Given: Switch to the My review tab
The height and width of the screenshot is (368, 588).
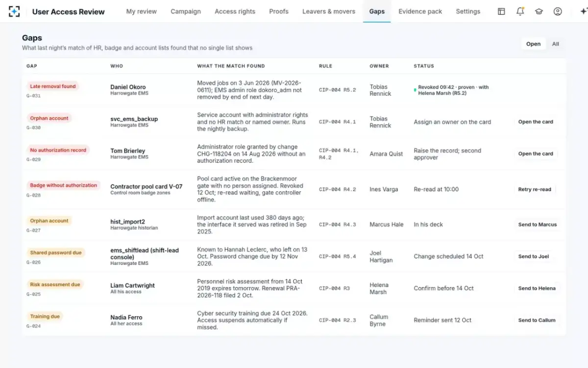Looking at the screenshot, I should coord(142,11).
